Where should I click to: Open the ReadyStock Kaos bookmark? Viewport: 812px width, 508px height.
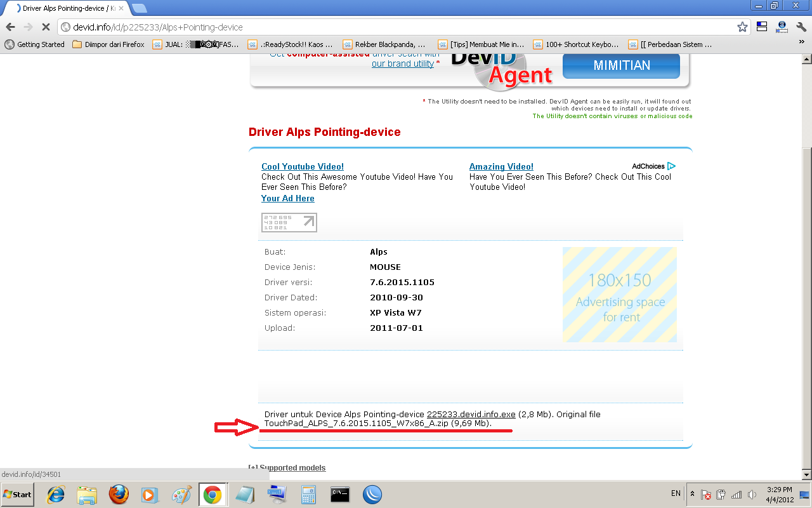tap(291, 44)
